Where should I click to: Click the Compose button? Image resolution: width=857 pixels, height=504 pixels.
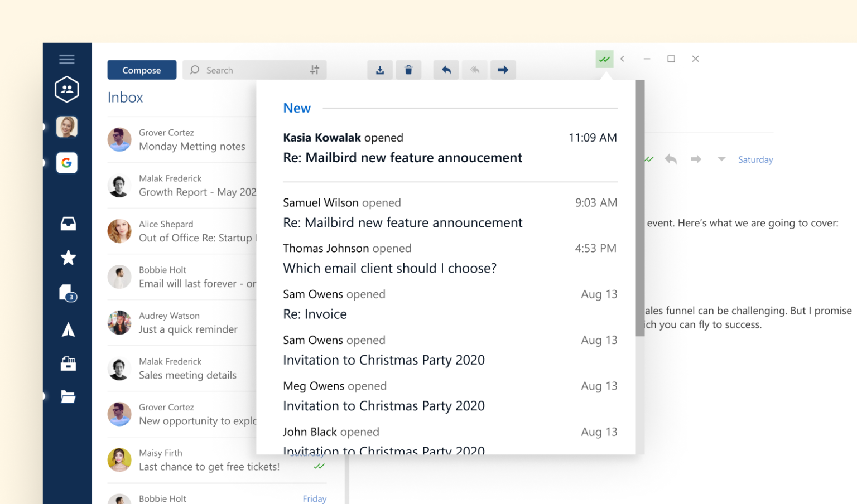coord(141,70)
